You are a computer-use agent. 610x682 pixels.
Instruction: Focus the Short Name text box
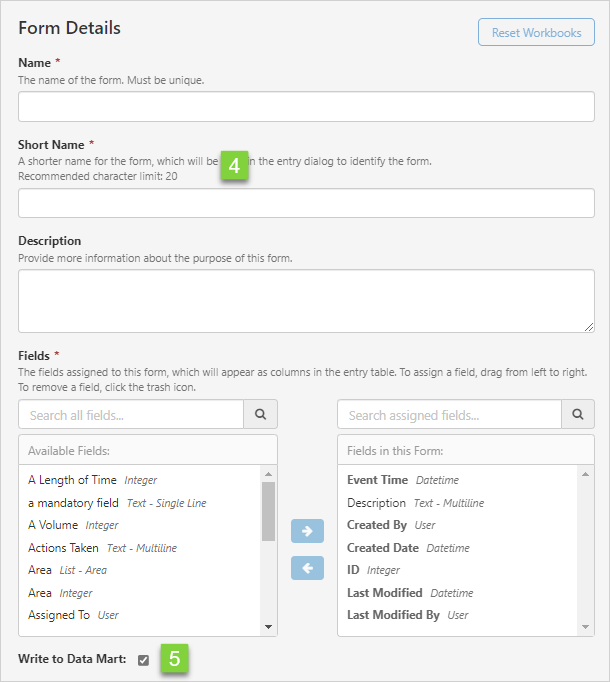point(306,203)
